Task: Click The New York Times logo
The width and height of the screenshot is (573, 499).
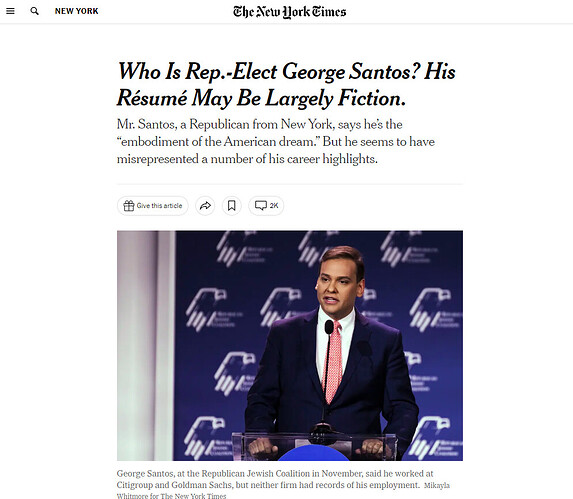Action: click(289, 12)
